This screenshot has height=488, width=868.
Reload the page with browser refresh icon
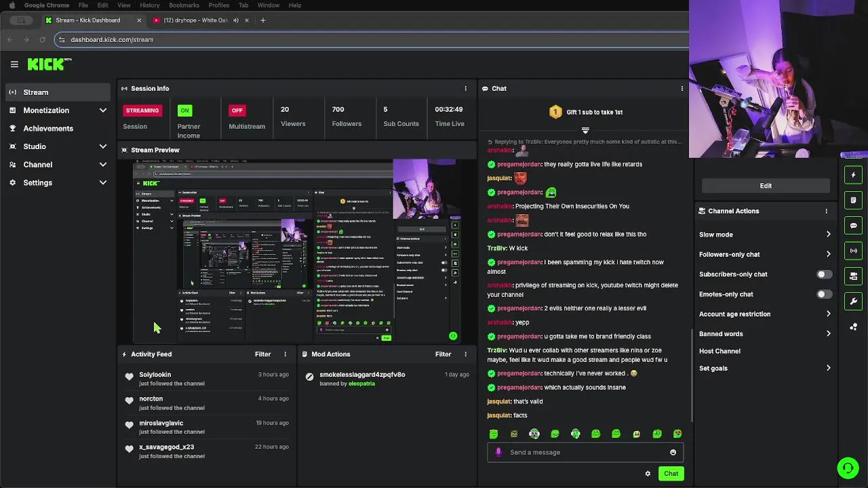click(42, 39)
